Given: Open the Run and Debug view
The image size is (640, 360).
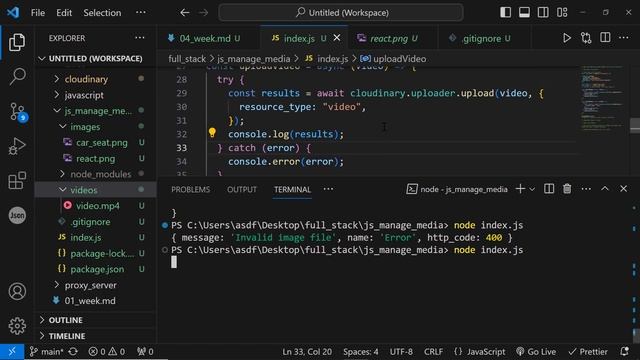Looking at the screenshot, I should click(17, 146).
